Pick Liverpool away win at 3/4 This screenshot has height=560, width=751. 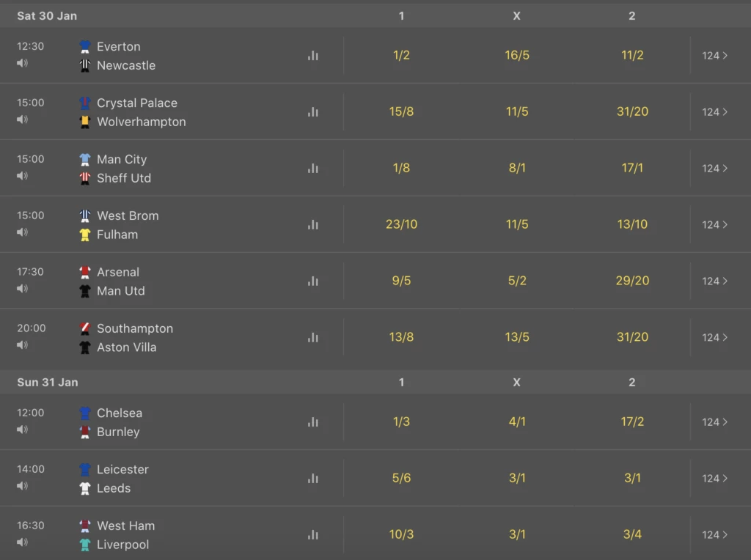(632, 534)
